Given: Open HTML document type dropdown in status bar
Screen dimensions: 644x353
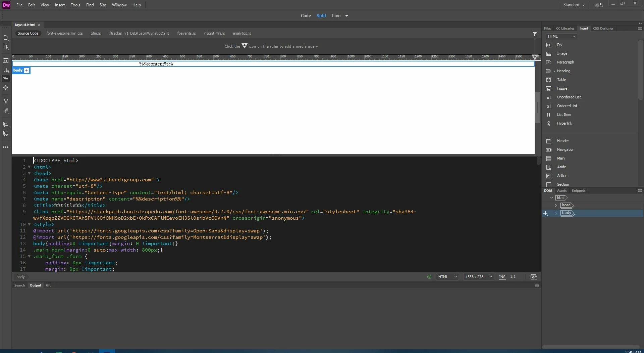Looking at the screenshot, I should [x=447, y=277].
